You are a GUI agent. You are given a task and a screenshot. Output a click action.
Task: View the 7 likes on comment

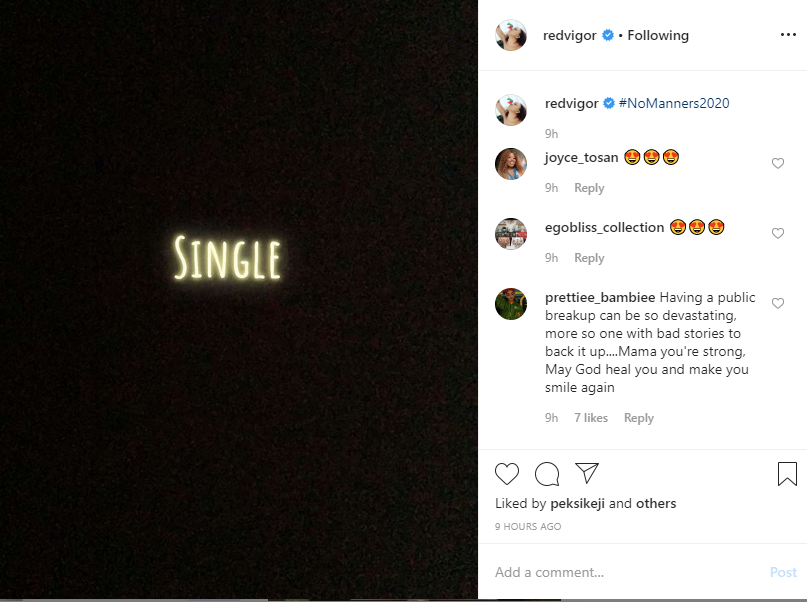(591, 418)
